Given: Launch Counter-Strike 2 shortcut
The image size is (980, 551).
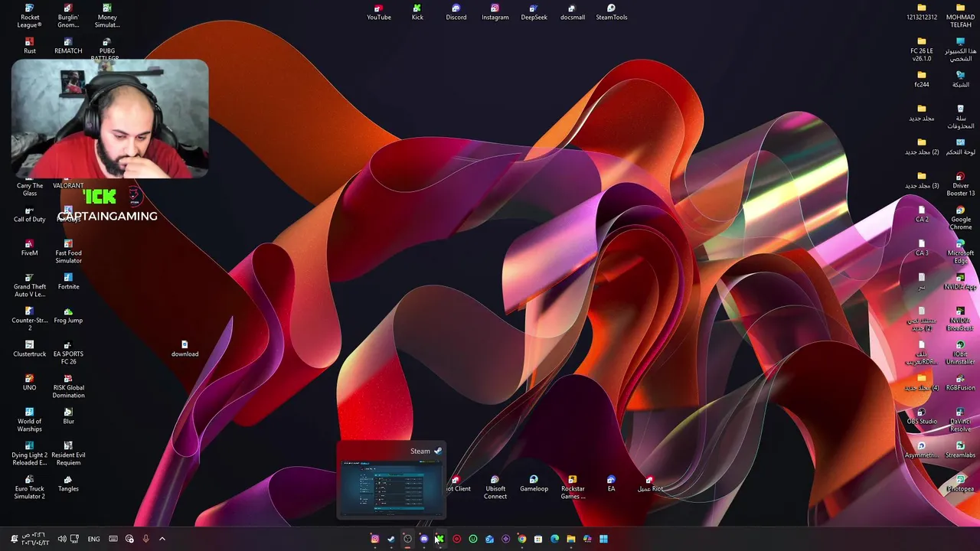Looking at the screenshot, I should (29, 318).
